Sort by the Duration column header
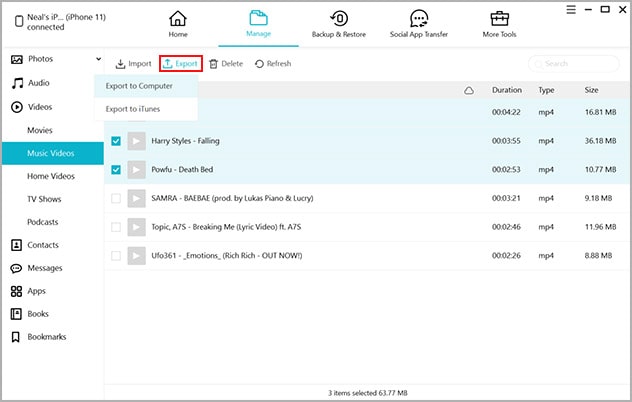 (507, 90)
